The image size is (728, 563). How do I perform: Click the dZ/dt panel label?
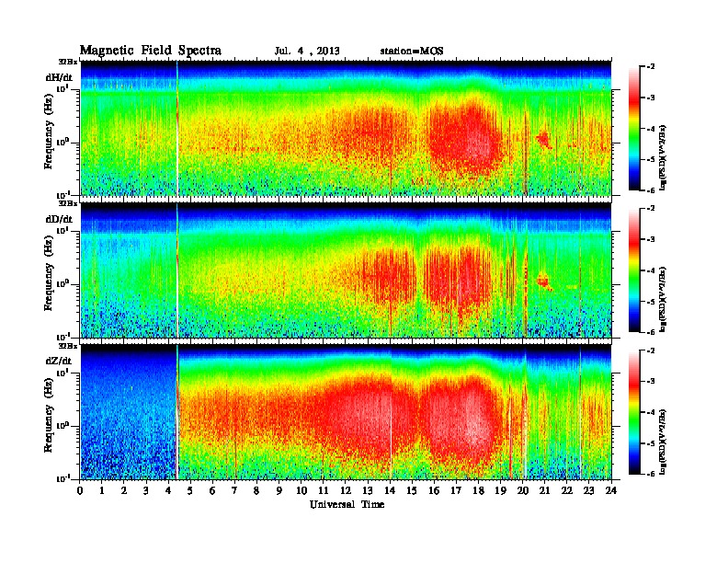point(59,361)
